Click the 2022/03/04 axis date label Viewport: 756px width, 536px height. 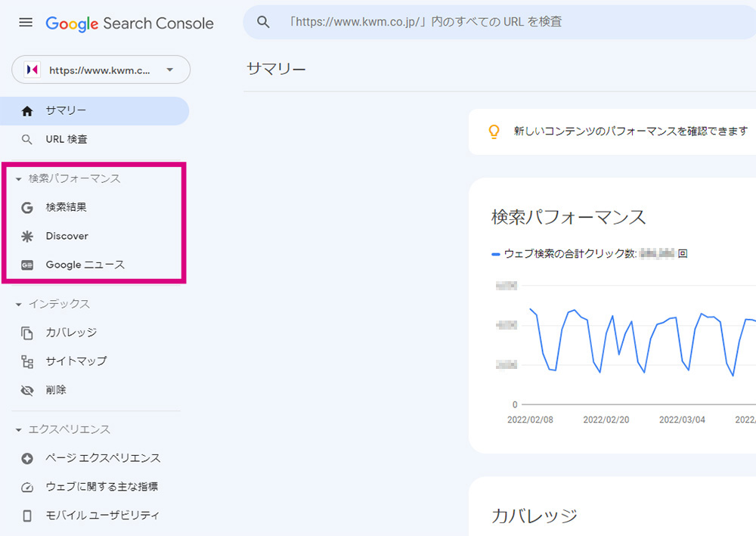[x=682, y=420]
